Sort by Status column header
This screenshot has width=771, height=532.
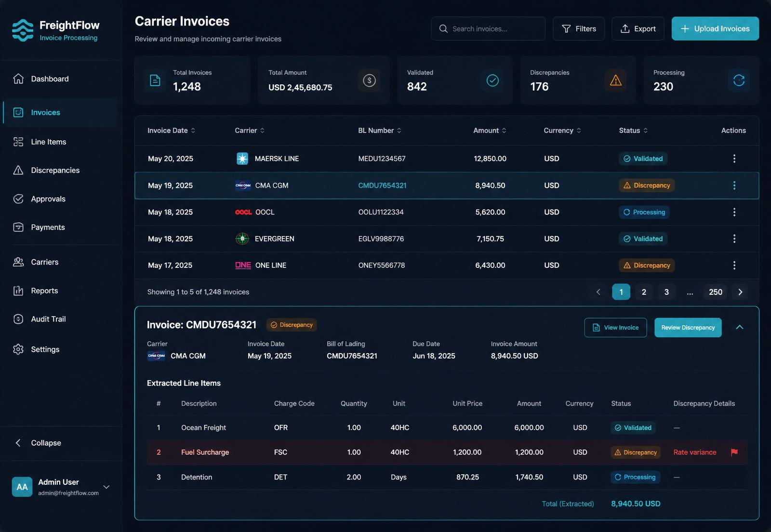[633, 131]
